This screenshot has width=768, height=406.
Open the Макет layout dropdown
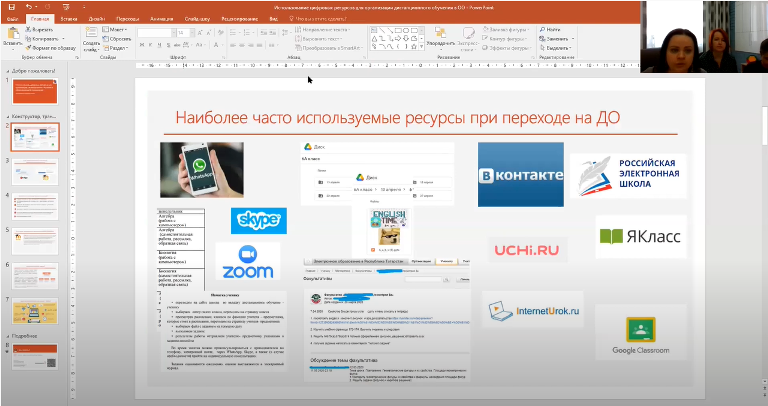point(115,29)
